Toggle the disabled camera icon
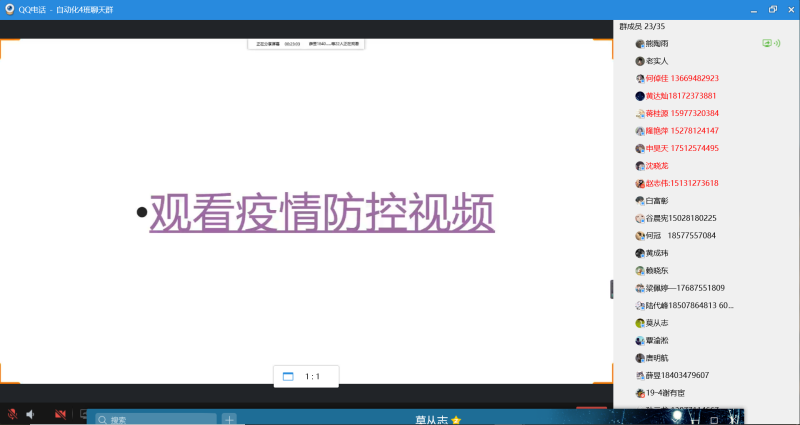The height and width of the screenshot is (425, 800). (x=60, y=414)
